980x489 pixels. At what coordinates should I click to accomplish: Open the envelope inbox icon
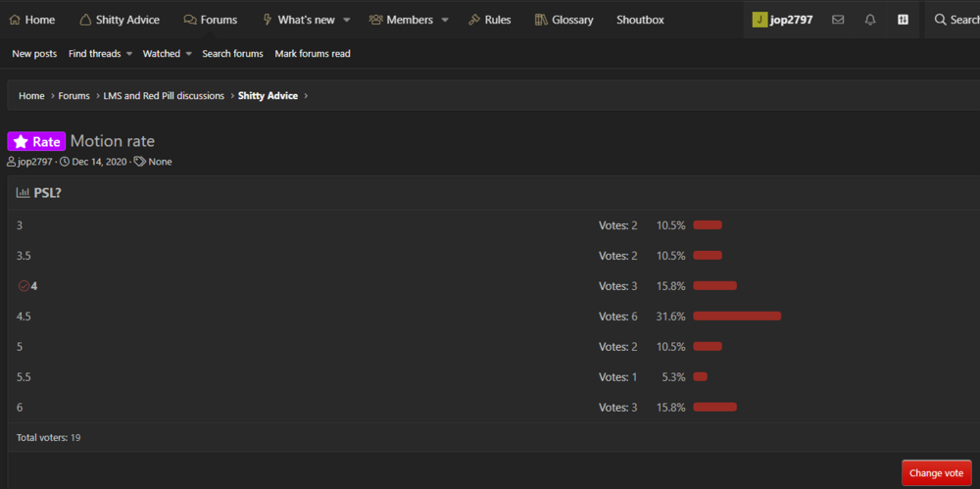838,20
